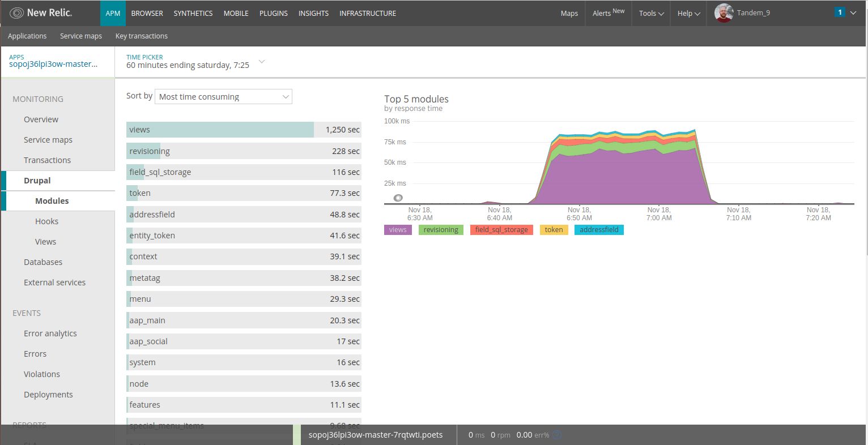Go to Service maps in subnavigation bar
The image size is (868, 445).
(x=81, y=36)
